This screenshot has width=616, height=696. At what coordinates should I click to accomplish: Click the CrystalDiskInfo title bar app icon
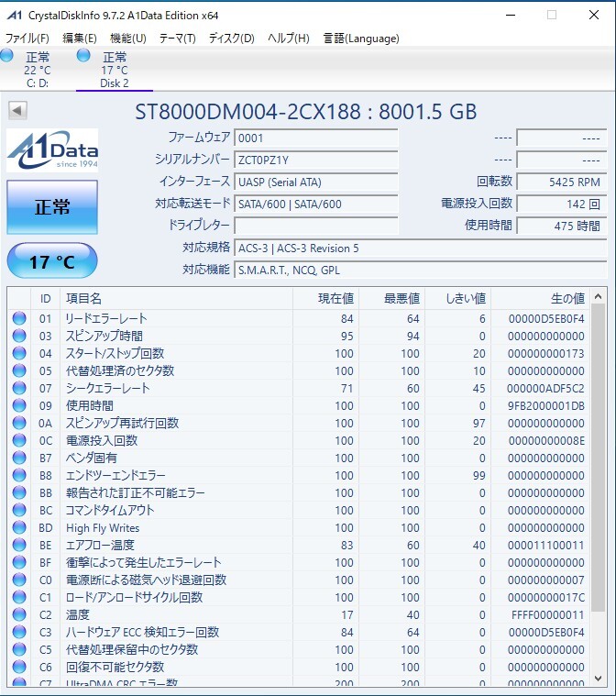coord(14,16)
